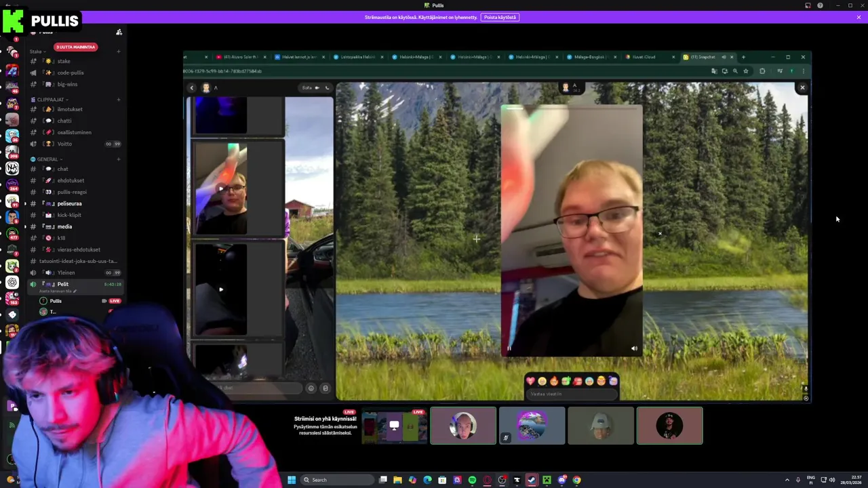The height and width of the screenshot is (488, 868).
Task: Select the participant tile with the cap avatar
Action: coord(601,426)
